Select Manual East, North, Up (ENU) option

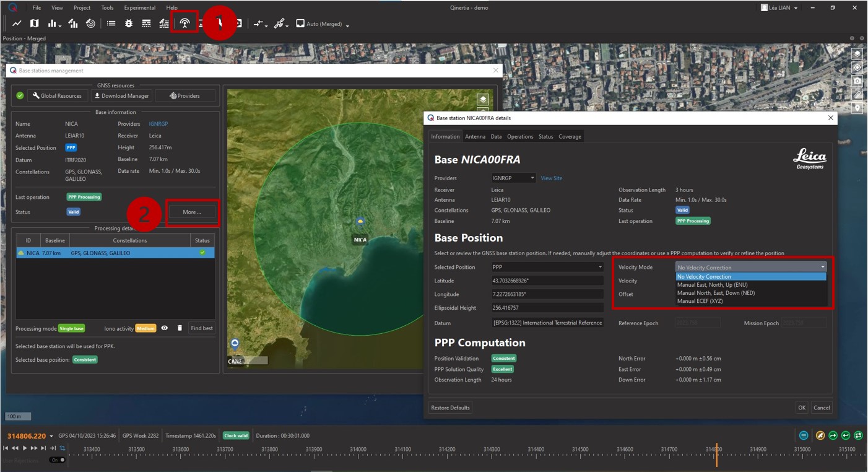[713, 285]
